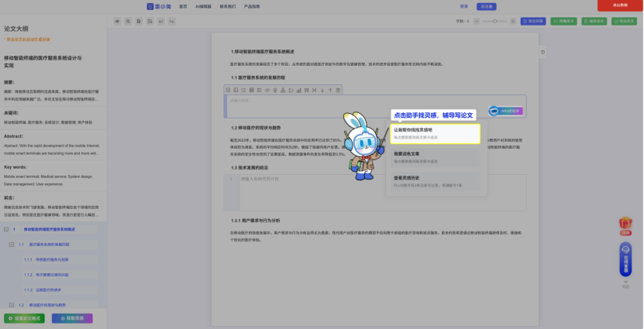Choose 查看灵感历史 from the assistant menu
The height and width of the screenshot is (329, 644).
(x=435, y=182)
